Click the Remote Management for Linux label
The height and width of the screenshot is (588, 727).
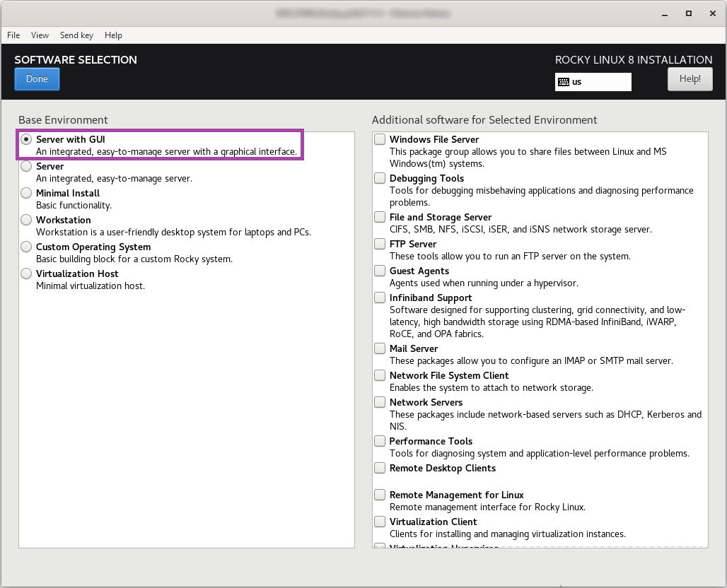(x=457, y=495)
